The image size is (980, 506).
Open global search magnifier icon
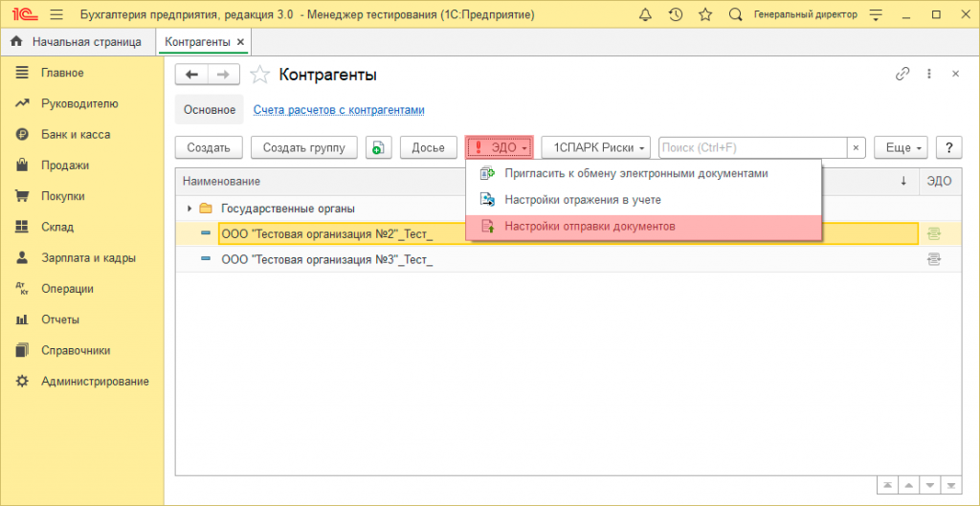point(736,14)
